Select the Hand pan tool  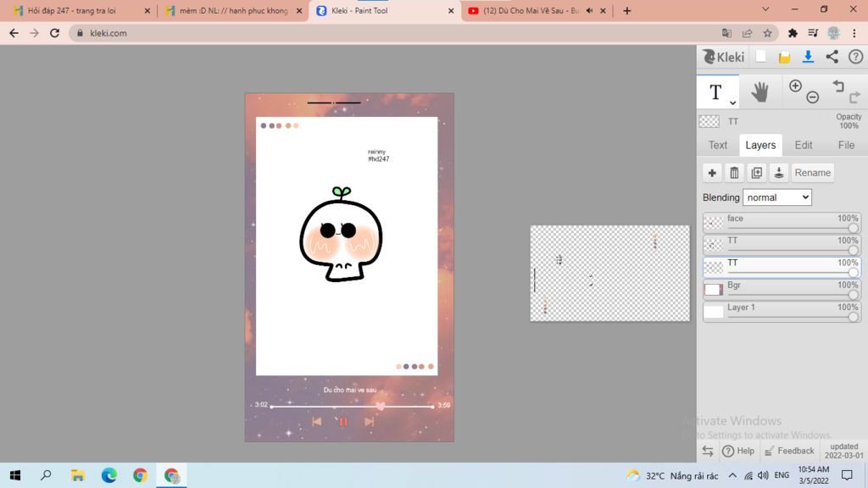(x=759, y=91)
